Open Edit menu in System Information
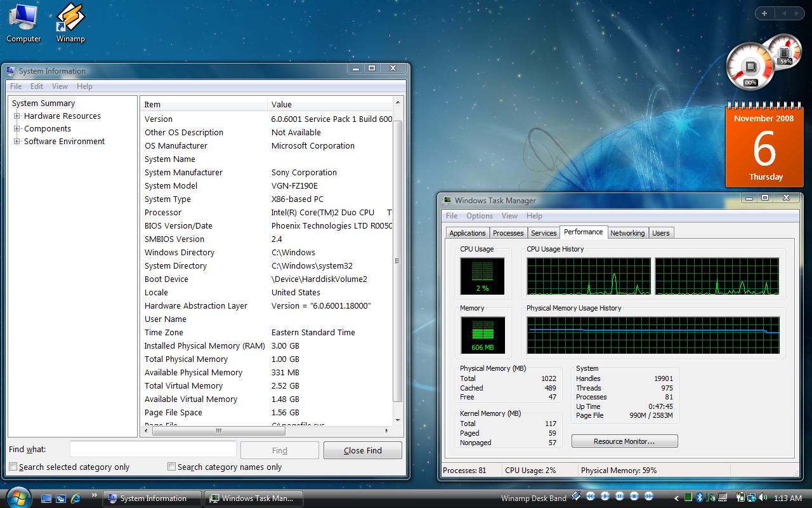Image resolution: width=812 pixels, height=508 pixels. pyautogui.click(x=37, y=86)
